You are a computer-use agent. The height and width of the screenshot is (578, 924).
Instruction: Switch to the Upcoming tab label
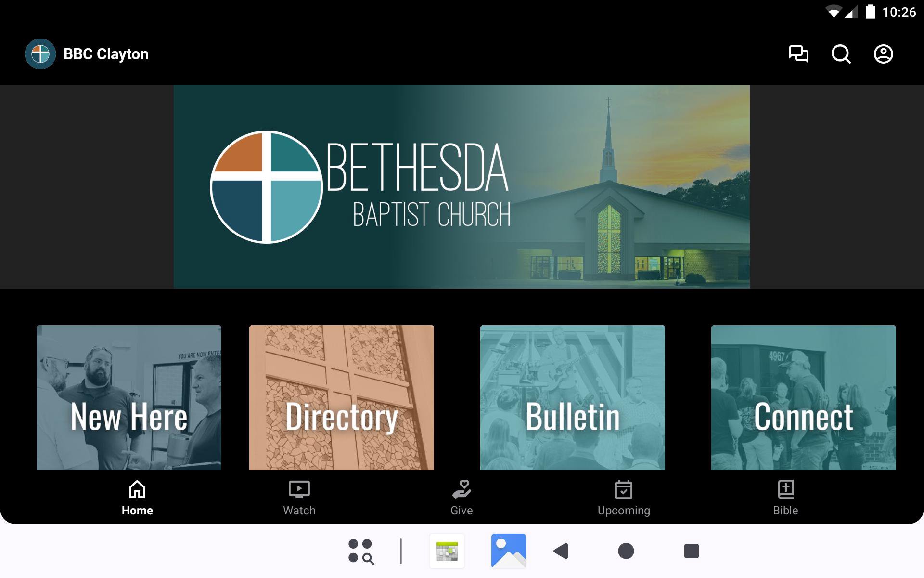(x=624, y=511)
